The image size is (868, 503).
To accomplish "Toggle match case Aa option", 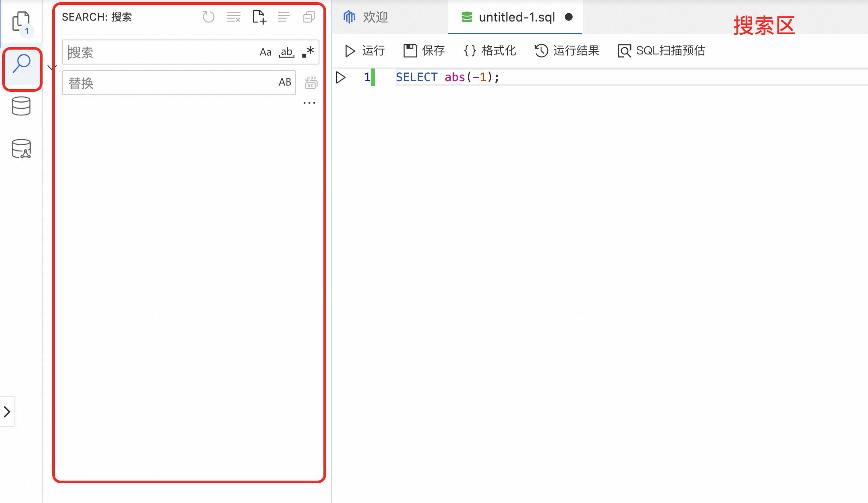I will [265, 52].
